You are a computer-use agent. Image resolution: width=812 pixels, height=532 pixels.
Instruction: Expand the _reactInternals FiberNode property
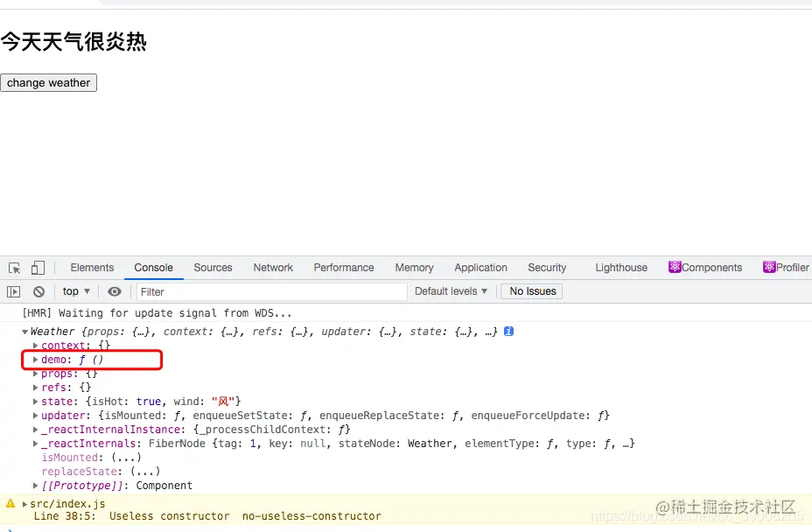35,444
